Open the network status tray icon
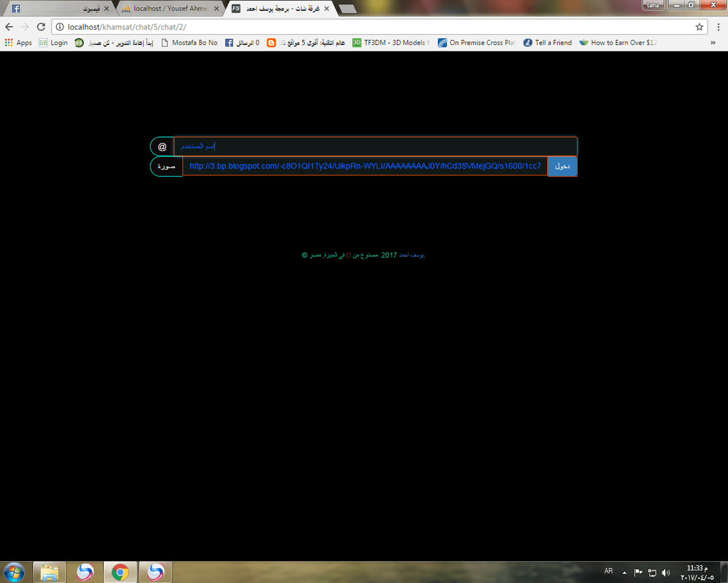The width and height of the screenshot is (728, 583). [x=652, y=572]
